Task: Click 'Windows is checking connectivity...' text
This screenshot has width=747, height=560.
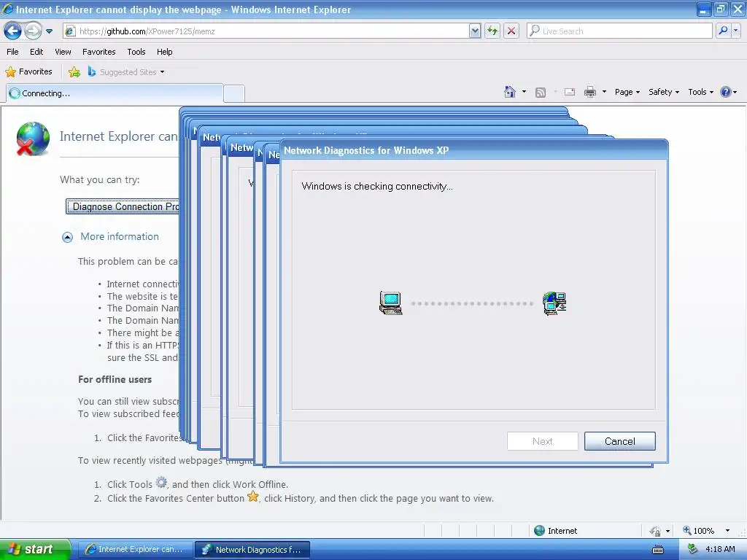Action: (x=377, y=186)
